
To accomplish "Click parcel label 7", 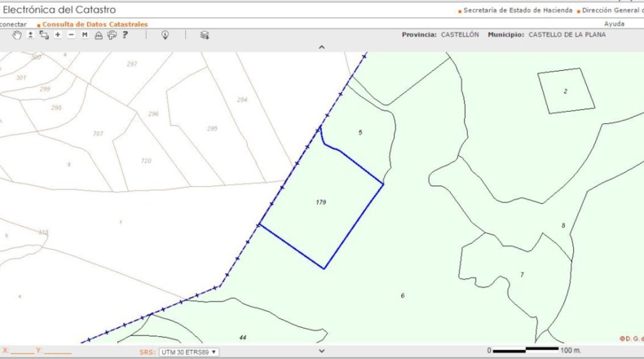I will [x=522, y=275].
